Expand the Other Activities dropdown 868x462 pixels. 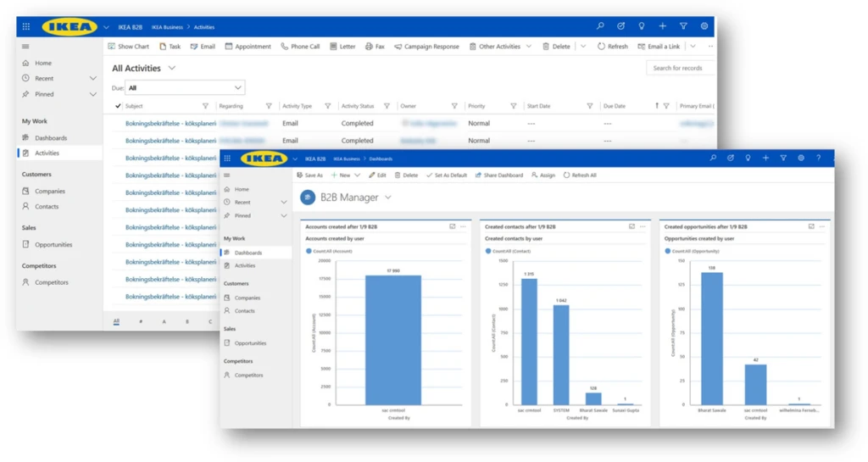pos(529,47)
